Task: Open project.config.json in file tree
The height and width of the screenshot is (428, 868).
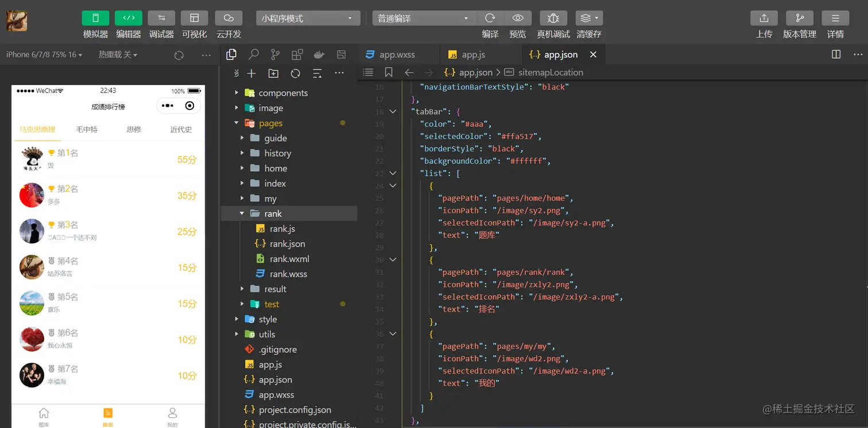Action: (289, 410)
